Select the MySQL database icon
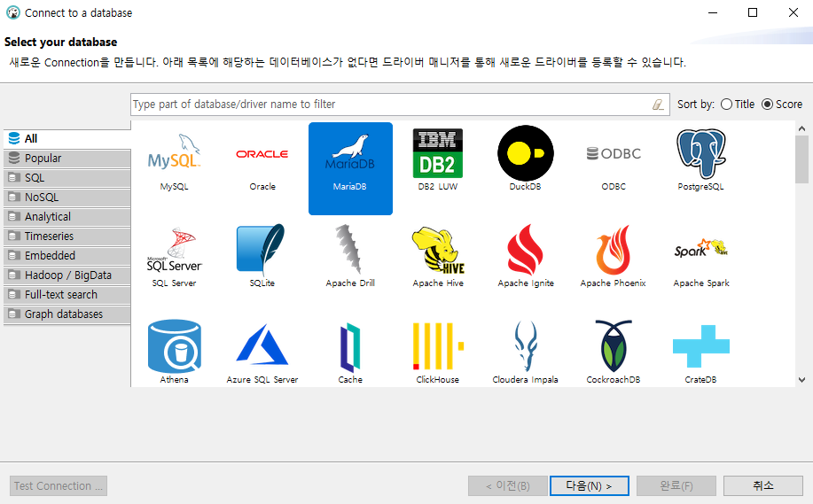Image resolution: width=813 pixels, height=504 pixels. pyautogui.click(x=174, y=153)
